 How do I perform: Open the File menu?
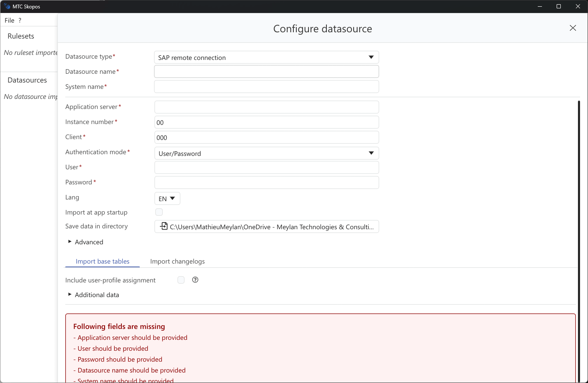[9, 20]
